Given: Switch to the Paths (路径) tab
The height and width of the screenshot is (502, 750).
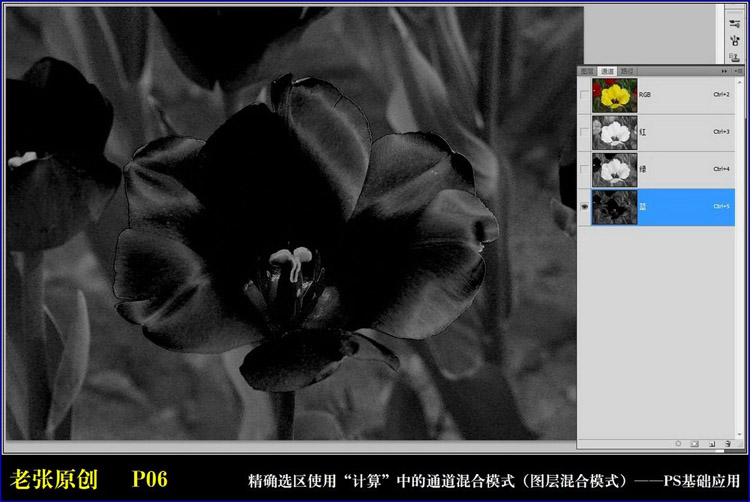Looking at the screenshot, I should (627, 71).
